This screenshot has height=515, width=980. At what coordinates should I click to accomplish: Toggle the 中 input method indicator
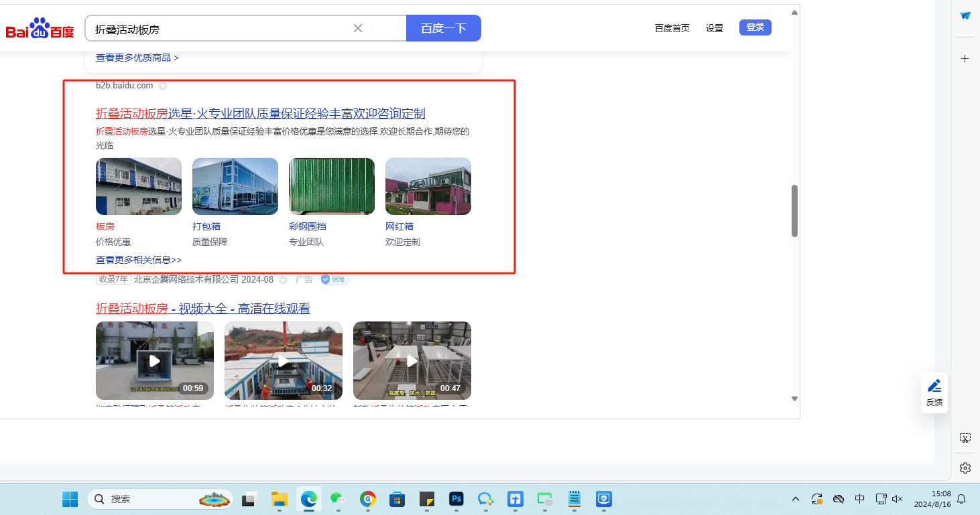[x=859, y=499]
